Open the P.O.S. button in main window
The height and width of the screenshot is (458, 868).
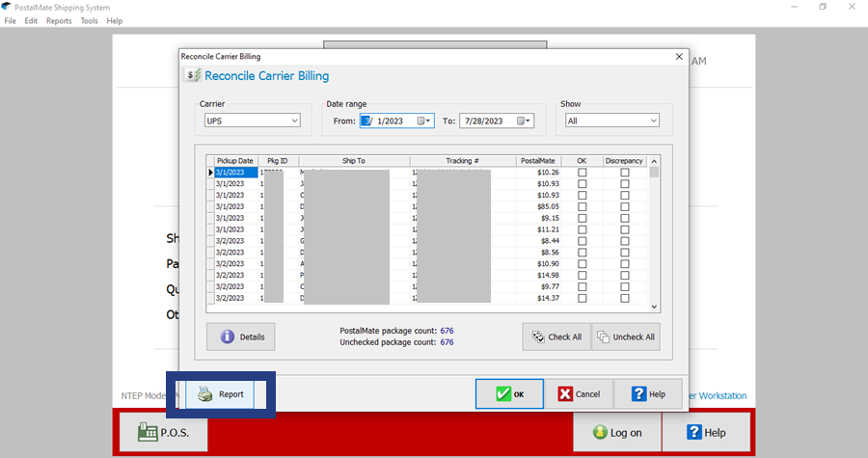tap(164, 433)
